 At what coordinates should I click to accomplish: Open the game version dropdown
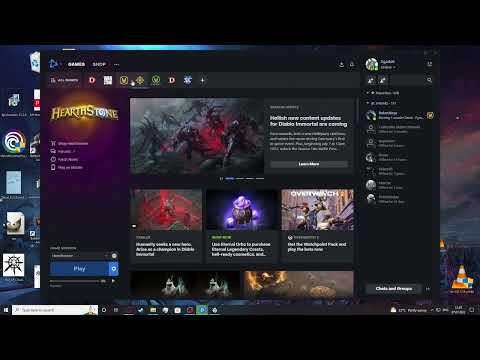coord(79,256)
